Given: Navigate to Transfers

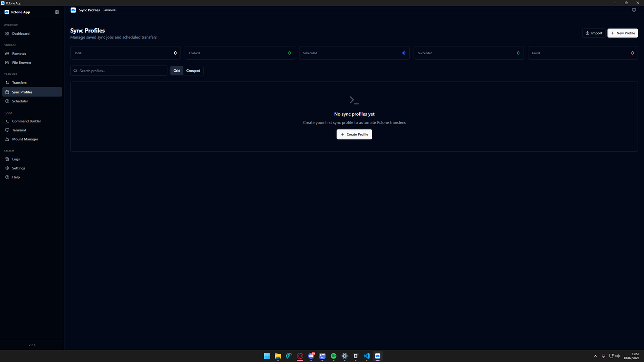Looking at the screenshot, I should (32, 83).
